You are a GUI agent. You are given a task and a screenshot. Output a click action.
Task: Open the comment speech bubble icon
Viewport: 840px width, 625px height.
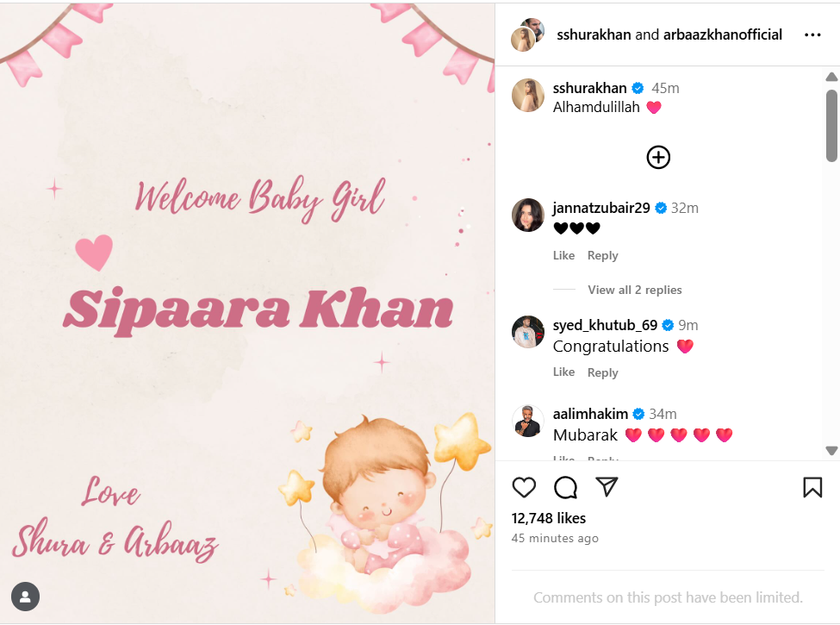tap(565, 487)
